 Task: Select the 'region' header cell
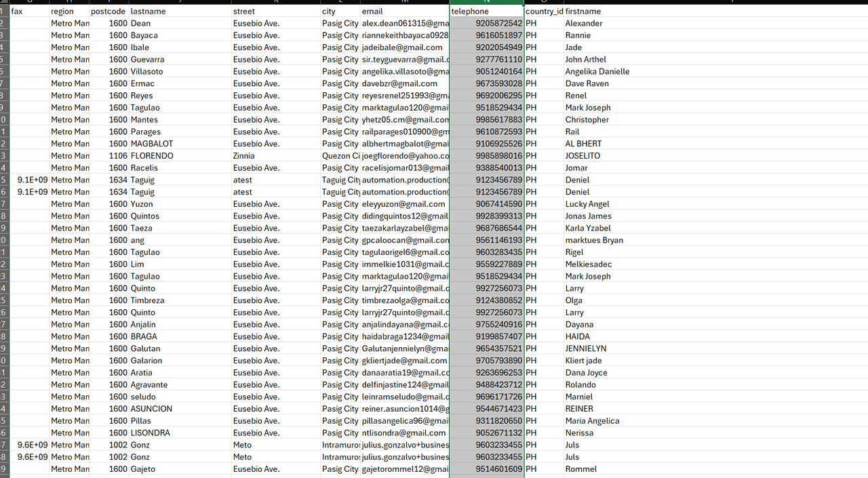click(69, 12)
